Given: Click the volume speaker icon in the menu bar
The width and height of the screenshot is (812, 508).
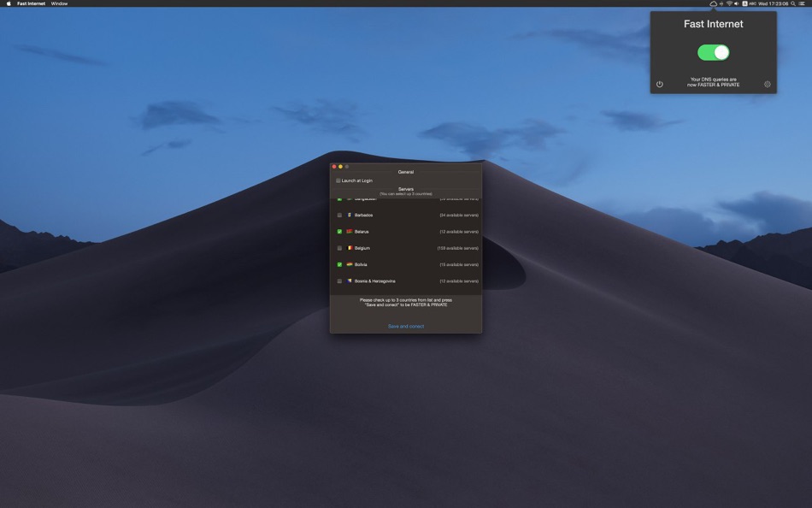Looking at the screenshot, I should (737, 3).
